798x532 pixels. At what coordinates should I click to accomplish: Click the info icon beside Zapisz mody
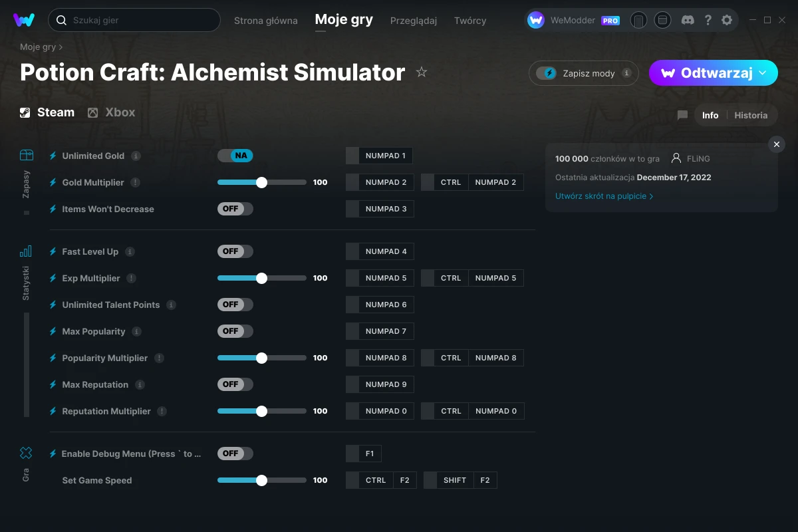point(626,73)
